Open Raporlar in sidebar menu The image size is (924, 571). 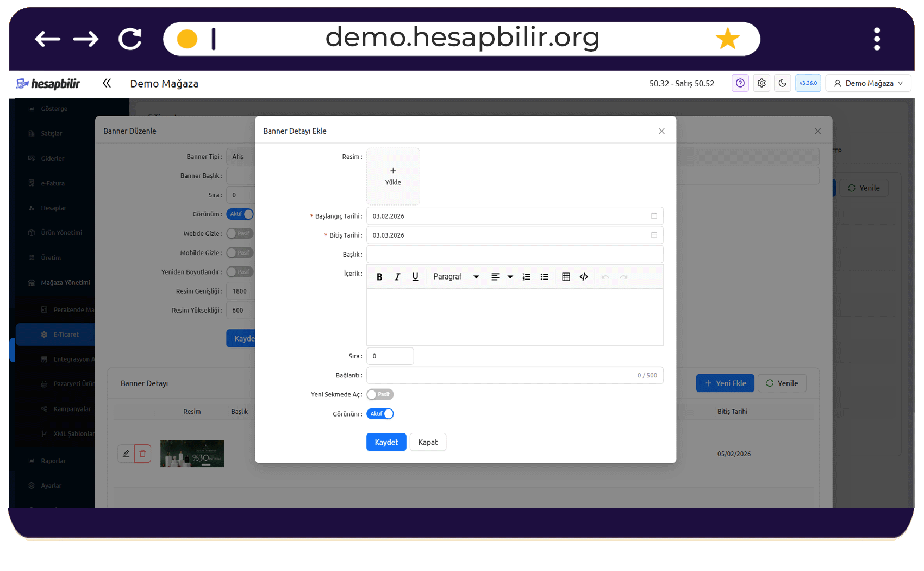(x=53, y=461)
